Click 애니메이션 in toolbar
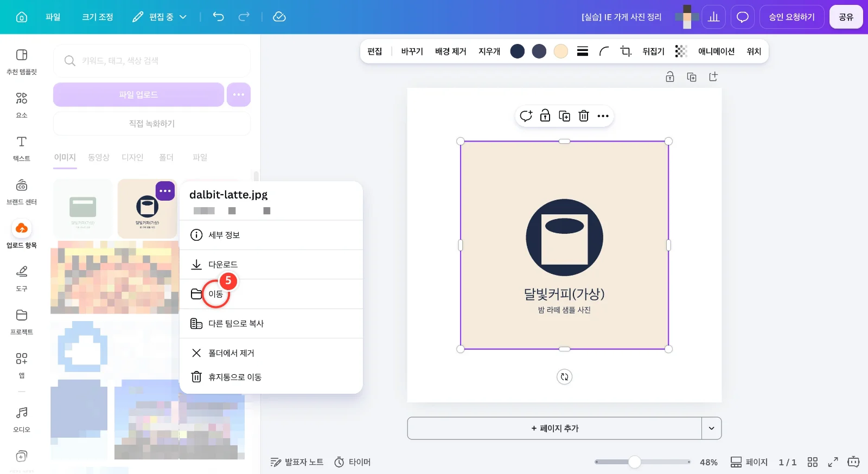868x474 pixels. pos(716,51)
